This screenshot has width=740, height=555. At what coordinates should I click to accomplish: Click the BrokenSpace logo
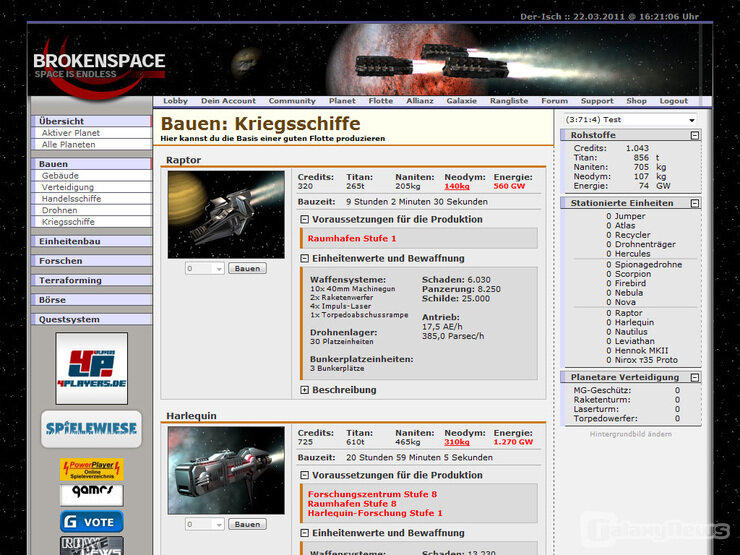coord(99,66)
